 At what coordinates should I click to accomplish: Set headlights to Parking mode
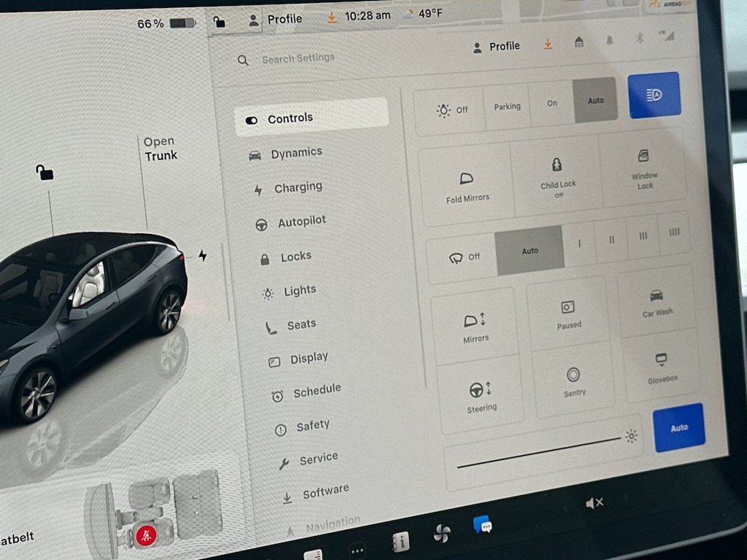[x=507, y=106]
